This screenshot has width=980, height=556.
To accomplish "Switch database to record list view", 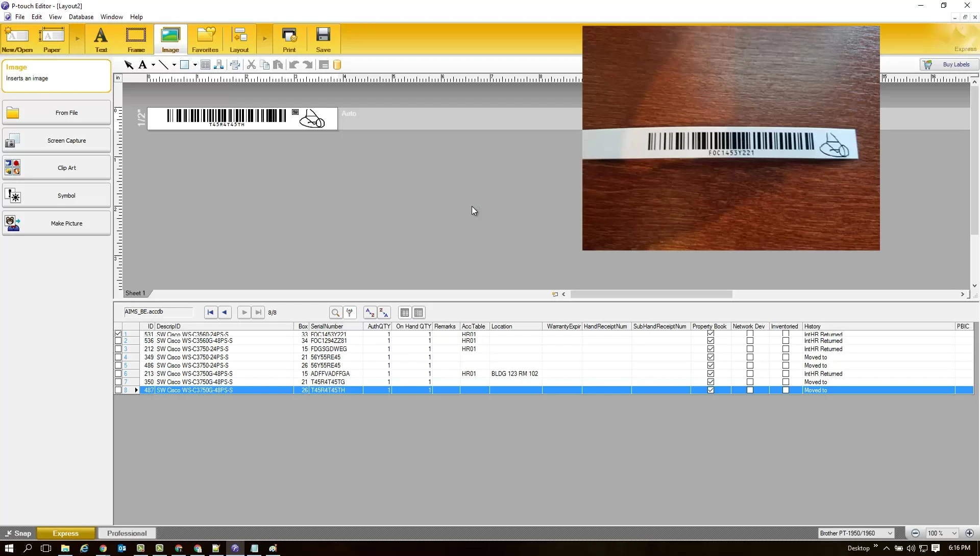I will (405, 312).
